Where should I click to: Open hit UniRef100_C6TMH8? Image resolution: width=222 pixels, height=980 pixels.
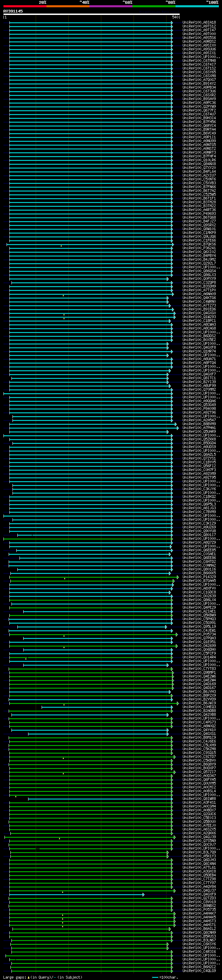(x=199, y=61)
